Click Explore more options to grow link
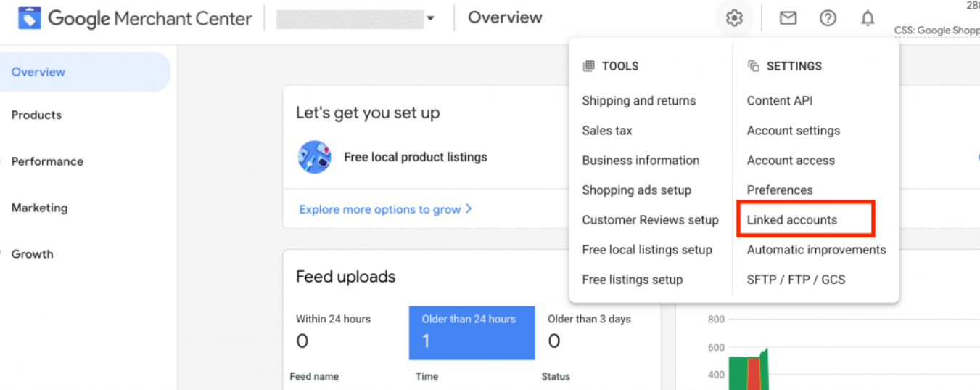The height and width of the screenshot is (390, 980). (x=386, y=209)
